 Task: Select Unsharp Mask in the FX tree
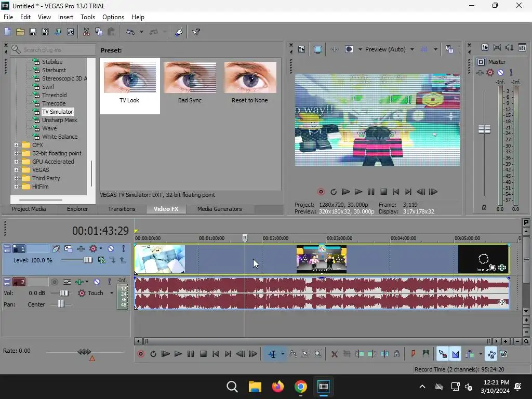click(x=59, y=120)
